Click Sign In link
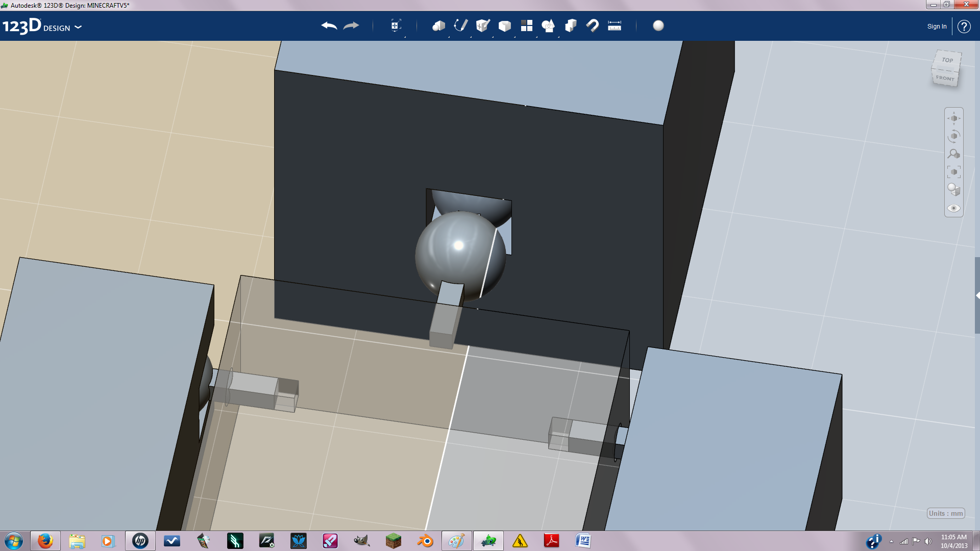This screenshot has height=551, width=980. (937, 27)
